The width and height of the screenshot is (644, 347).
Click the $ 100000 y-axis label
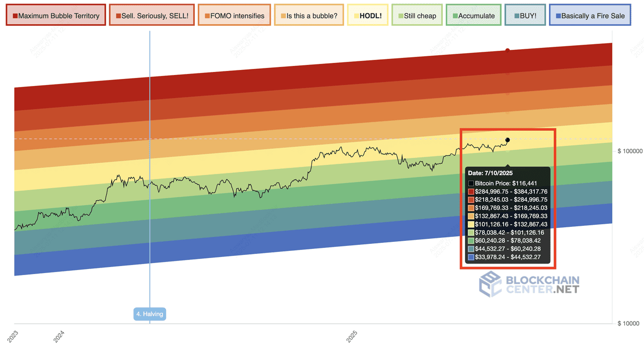pyautogui.click(x=630, y=151)
